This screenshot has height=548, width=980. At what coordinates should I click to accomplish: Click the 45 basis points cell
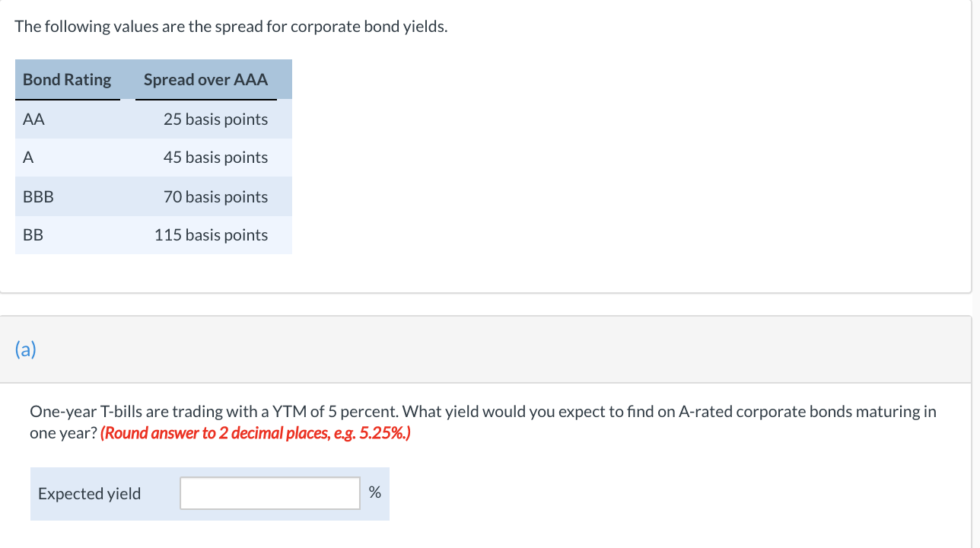tap(215, 158)
